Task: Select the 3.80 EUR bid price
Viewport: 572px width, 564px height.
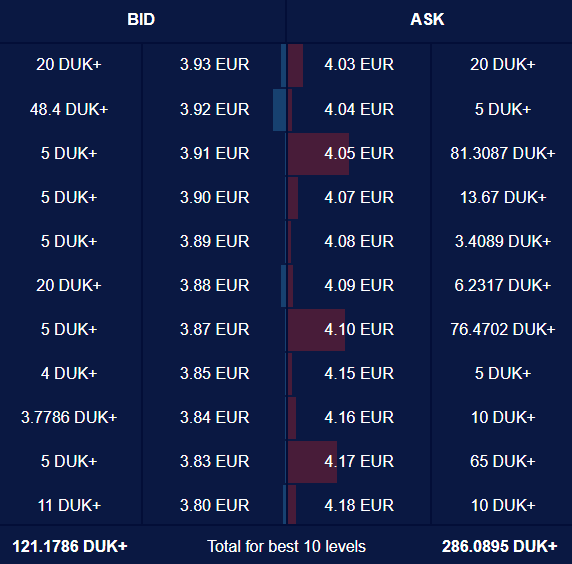Action: 214,505
